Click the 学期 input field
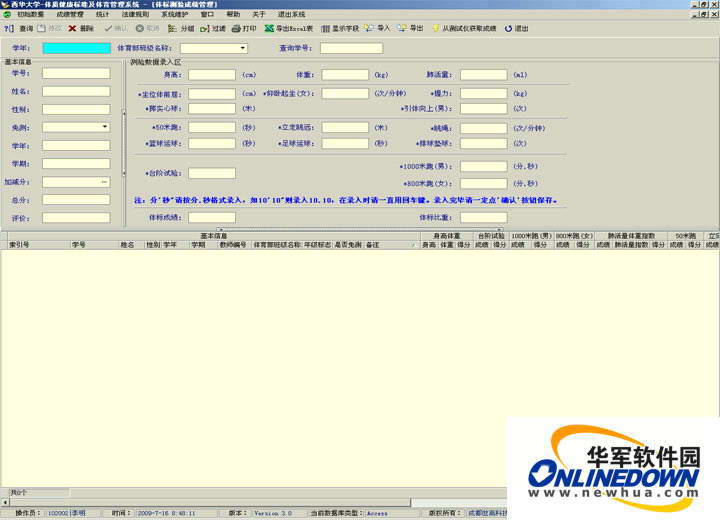This screenshot has height=520, width=720. pos(76,164)
